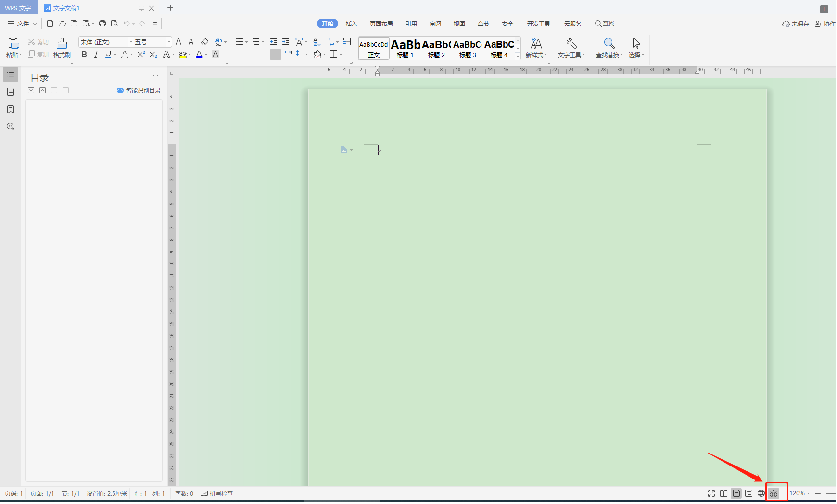
Task: Open the numbered list style dropdown
Action: tap(263, 42)
